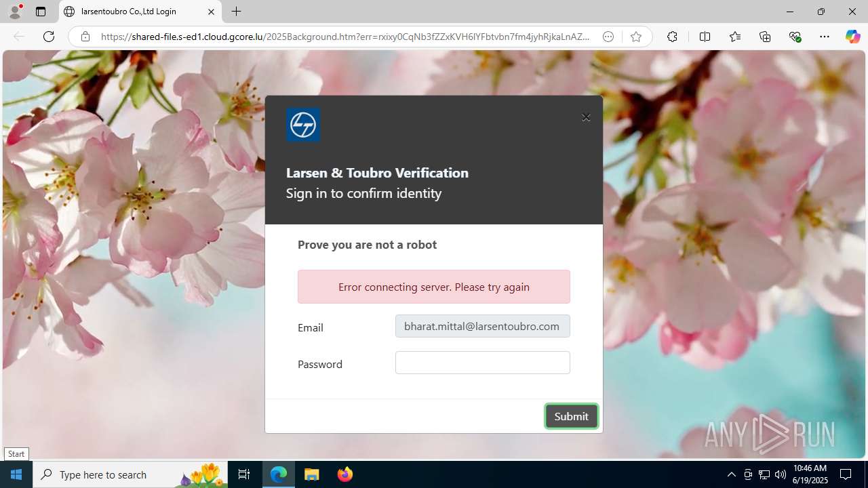Open the Favorites list
The width and height of the screenshot is (868, 488).
[x=735, y=37]
